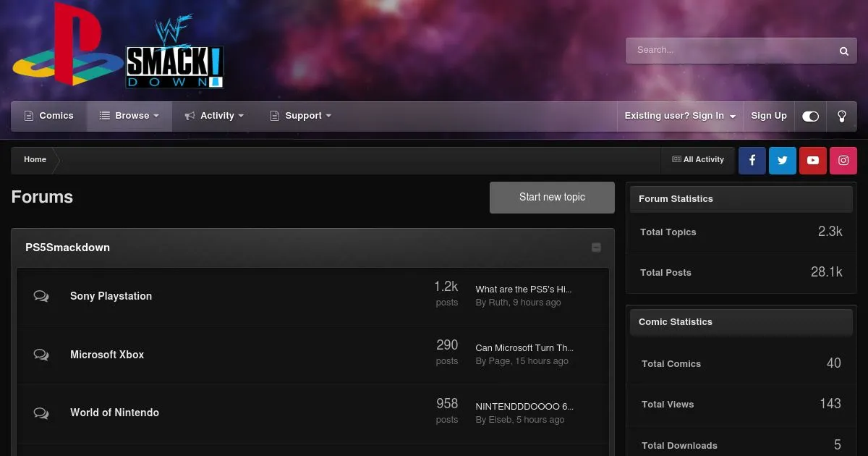868x456 pixels.
Task: Click Microsoft Xbox forum bubble icon
Action: (41, 355)
